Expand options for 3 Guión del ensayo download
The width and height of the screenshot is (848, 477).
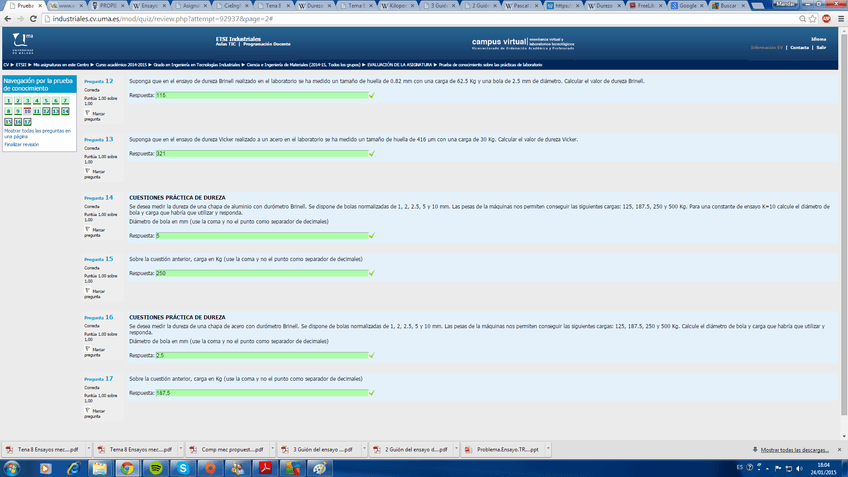(364, 449)
